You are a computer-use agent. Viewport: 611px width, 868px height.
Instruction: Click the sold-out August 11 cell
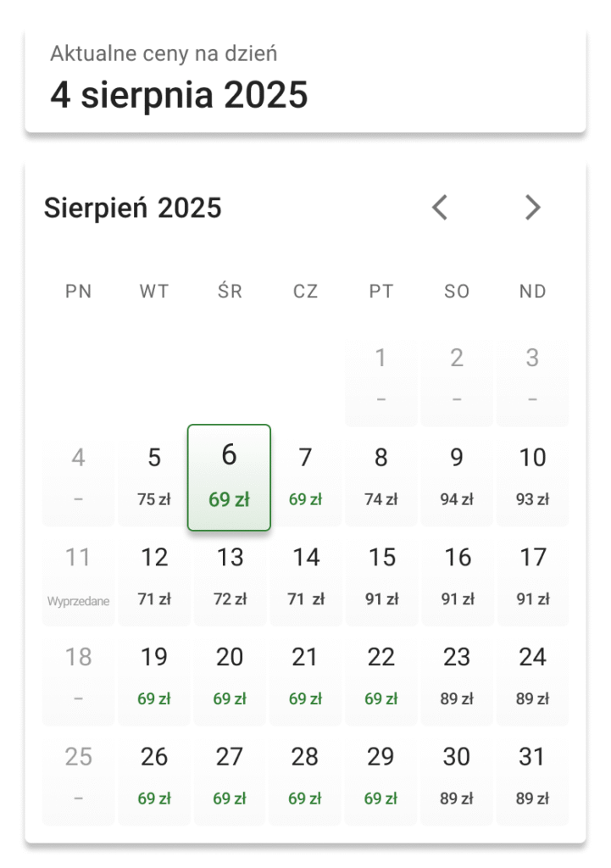[78, 577]
